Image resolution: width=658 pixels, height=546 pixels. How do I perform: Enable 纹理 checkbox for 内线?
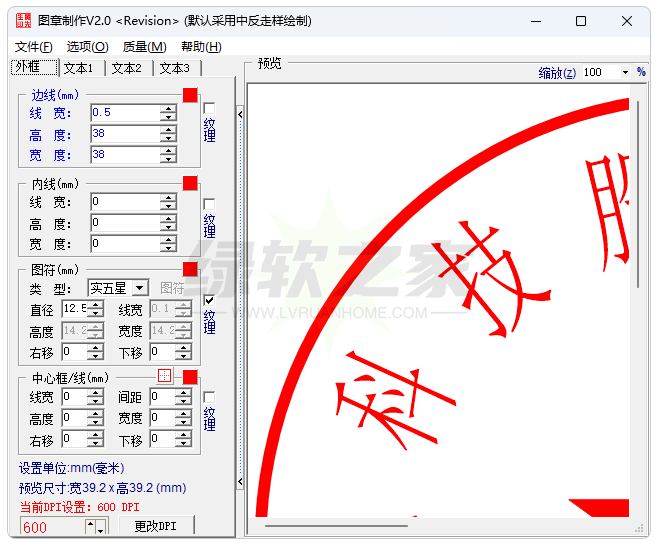209,204
